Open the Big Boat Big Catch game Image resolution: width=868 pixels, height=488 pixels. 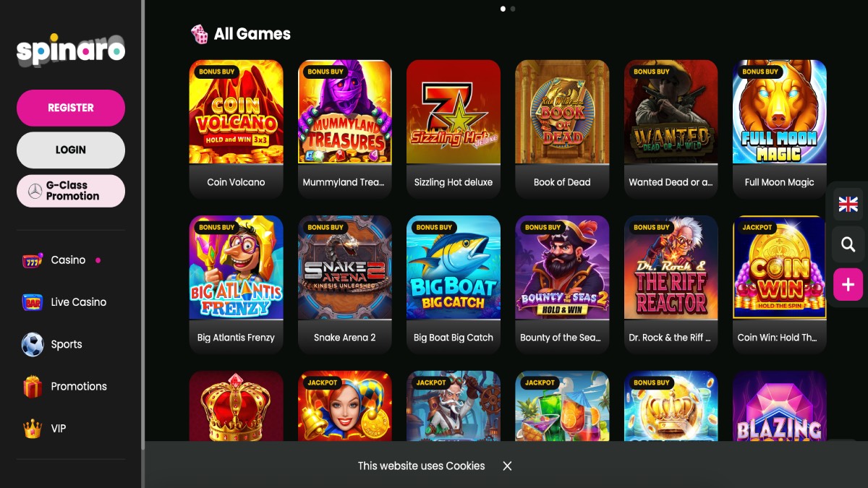[454, 285]
